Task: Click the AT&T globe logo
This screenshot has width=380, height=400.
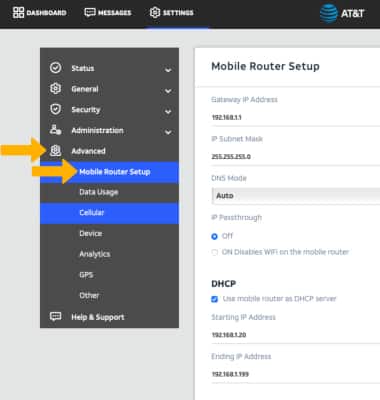Action: [329, 13]
